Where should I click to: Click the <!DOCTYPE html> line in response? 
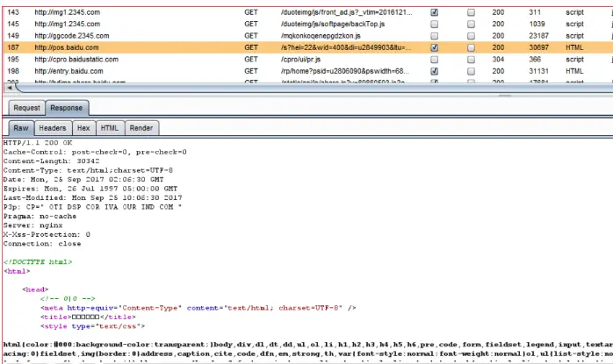[38, 262]
